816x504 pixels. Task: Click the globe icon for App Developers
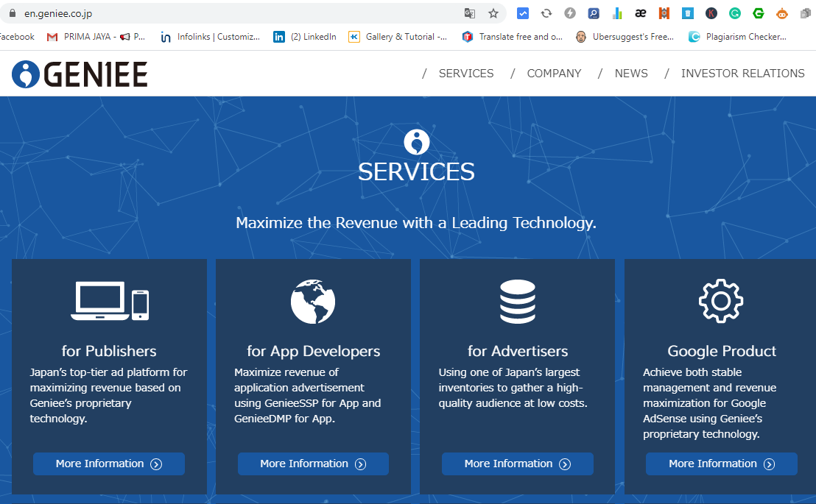313,302
